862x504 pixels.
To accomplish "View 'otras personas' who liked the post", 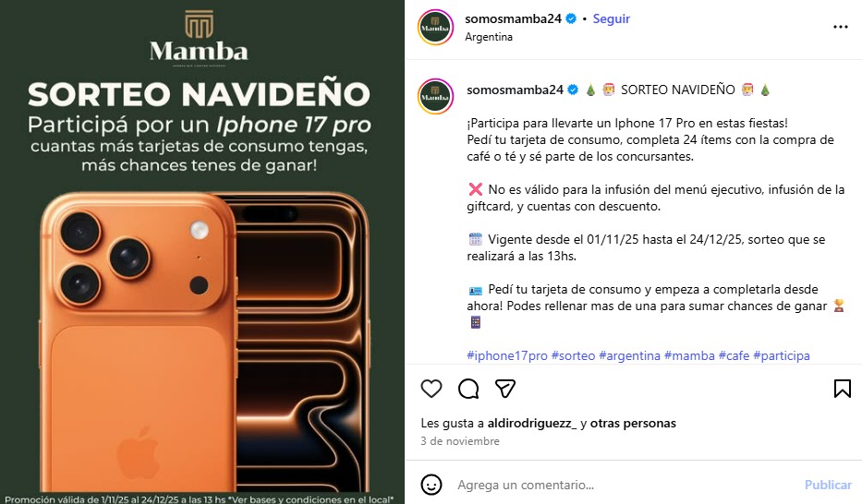I will click(633, 424).
